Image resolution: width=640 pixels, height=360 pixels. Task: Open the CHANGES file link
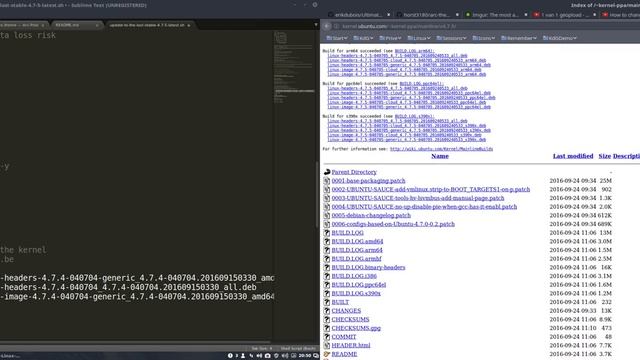coord(346,311)
